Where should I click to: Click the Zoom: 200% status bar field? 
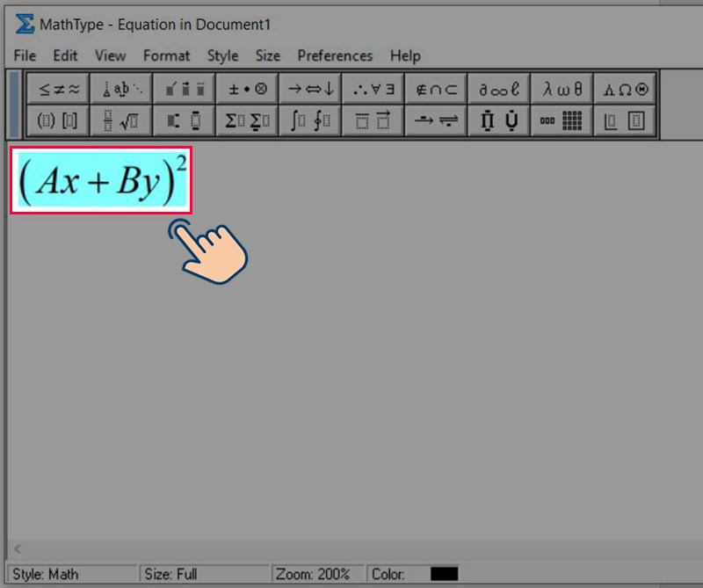318,574
